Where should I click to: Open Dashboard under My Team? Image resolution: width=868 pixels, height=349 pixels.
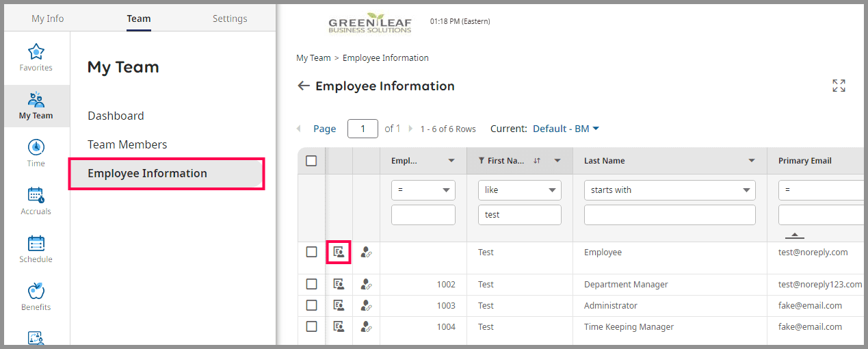[x=116, y=116]
